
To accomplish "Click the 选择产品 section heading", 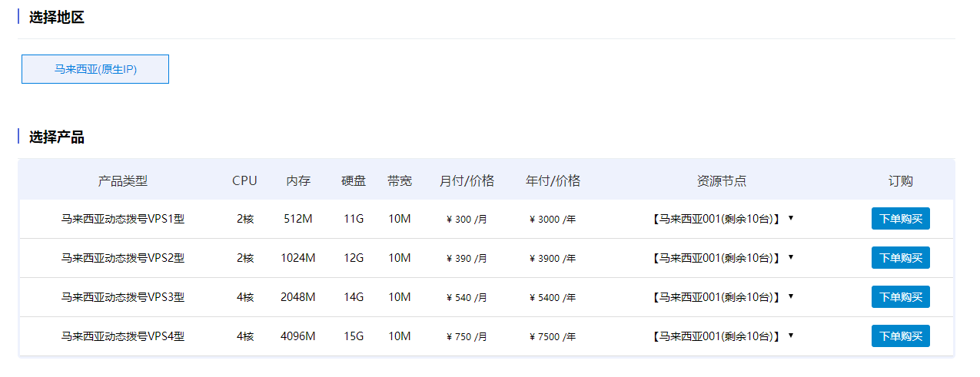I will (x=57, y=137).
